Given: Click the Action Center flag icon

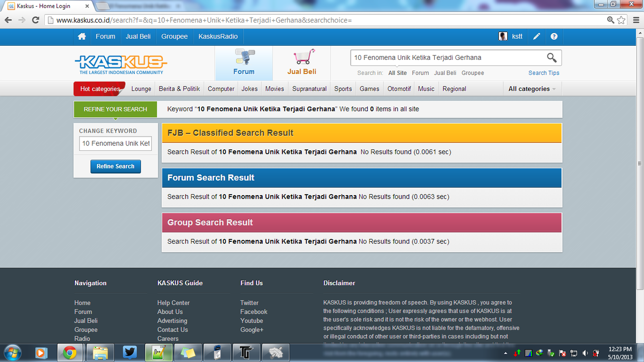Looking at the screenshot, I should (562, 353).
